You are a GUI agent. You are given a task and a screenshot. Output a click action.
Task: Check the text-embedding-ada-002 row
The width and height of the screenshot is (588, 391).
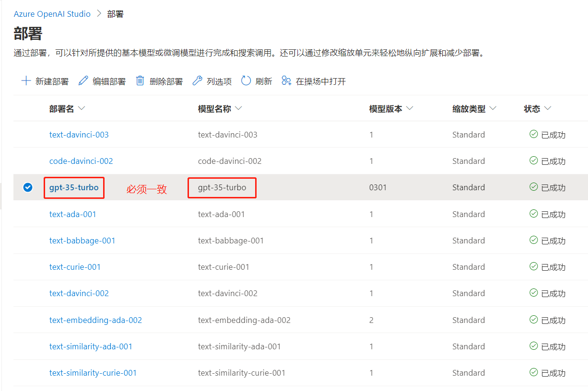point(28,320)
